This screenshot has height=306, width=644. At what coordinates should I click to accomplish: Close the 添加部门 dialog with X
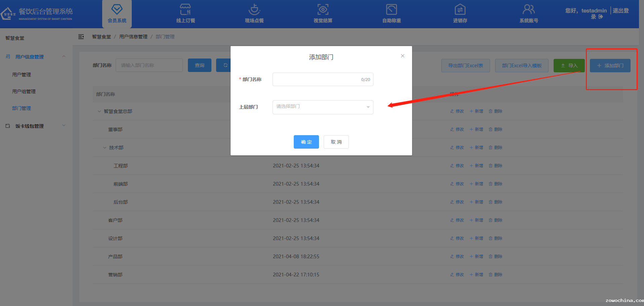coord(402,56)
